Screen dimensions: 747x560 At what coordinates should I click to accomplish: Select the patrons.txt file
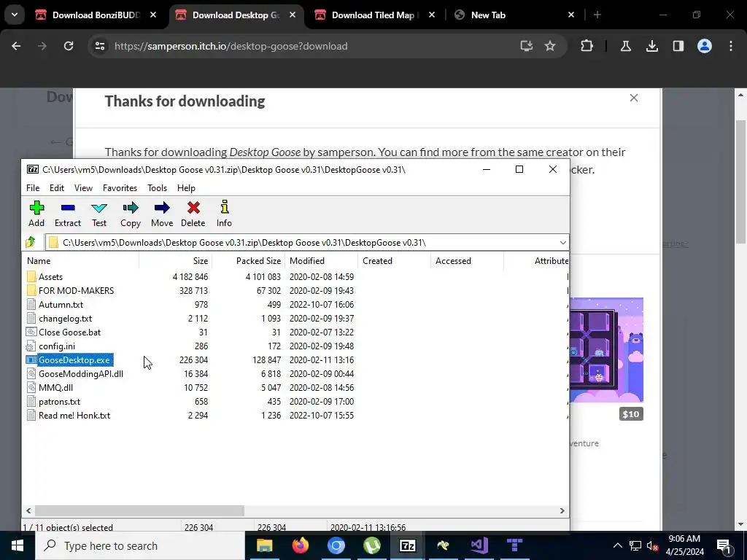(60, 402)
